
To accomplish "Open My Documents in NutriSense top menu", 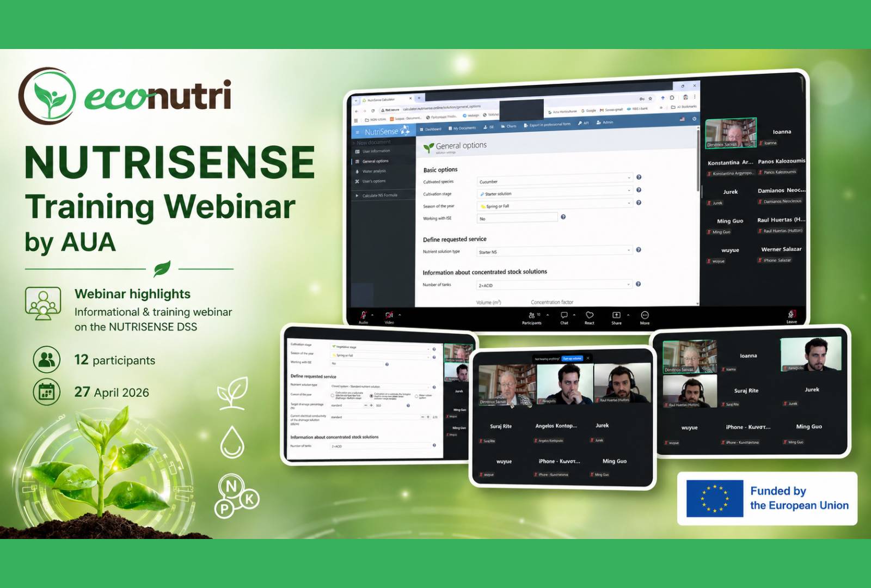I will 462,128.
